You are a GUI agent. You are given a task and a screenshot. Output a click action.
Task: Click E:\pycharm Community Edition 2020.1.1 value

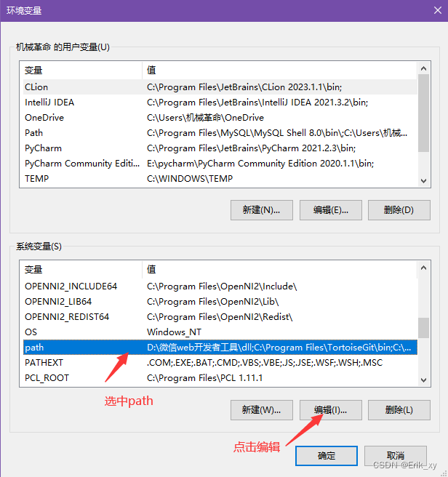coord(260,164)
